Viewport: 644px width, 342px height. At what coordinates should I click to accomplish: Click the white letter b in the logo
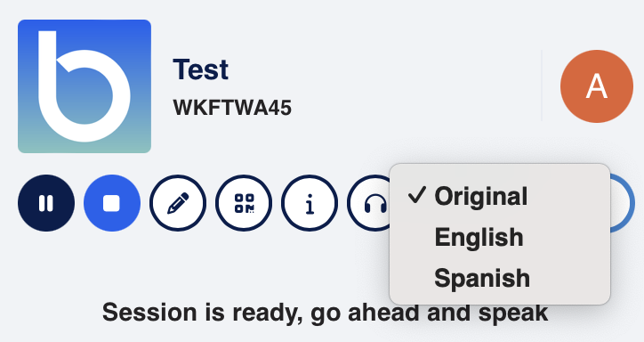tap(84, 86)
